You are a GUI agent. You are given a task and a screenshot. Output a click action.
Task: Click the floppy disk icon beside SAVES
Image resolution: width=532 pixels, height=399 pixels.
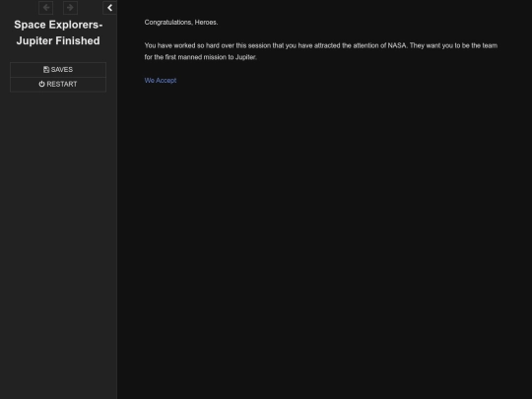46,70
